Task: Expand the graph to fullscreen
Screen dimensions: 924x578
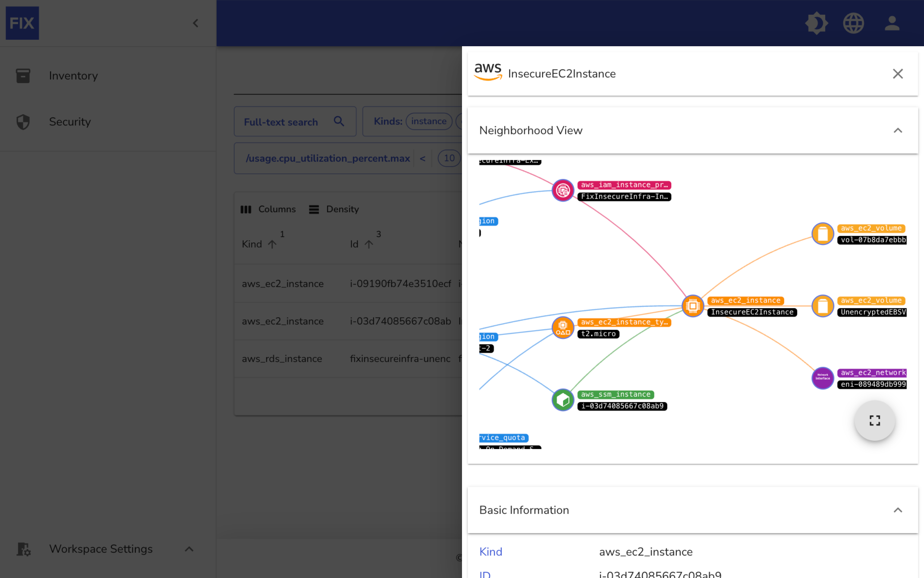Action: (x=875, y=420)
